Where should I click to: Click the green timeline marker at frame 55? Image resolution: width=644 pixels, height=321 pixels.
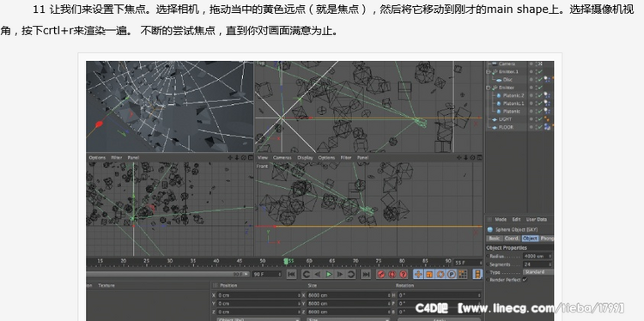click(x=286, y=261)
